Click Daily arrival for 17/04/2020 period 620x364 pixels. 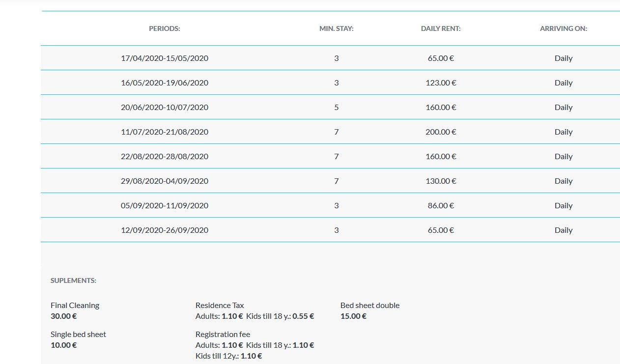click(564, 58)
